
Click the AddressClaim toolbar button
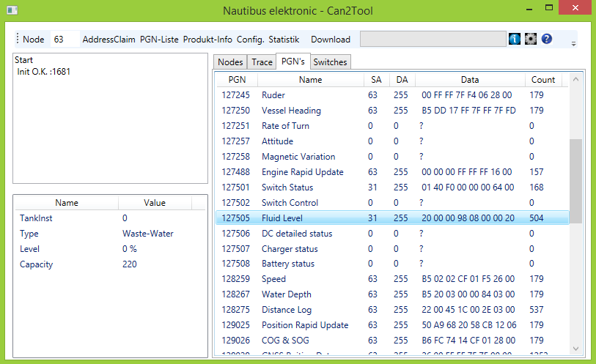[108, 39]
